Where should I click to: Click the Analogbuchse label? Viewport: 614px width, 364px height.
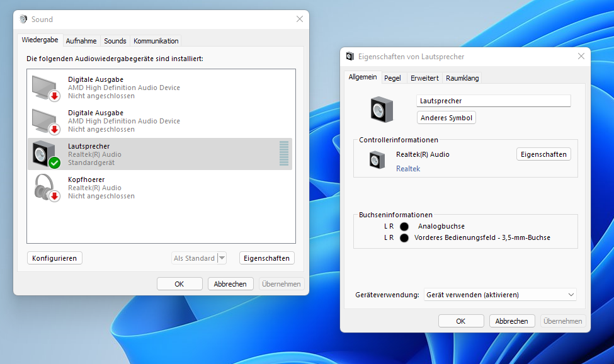(441, 226)
